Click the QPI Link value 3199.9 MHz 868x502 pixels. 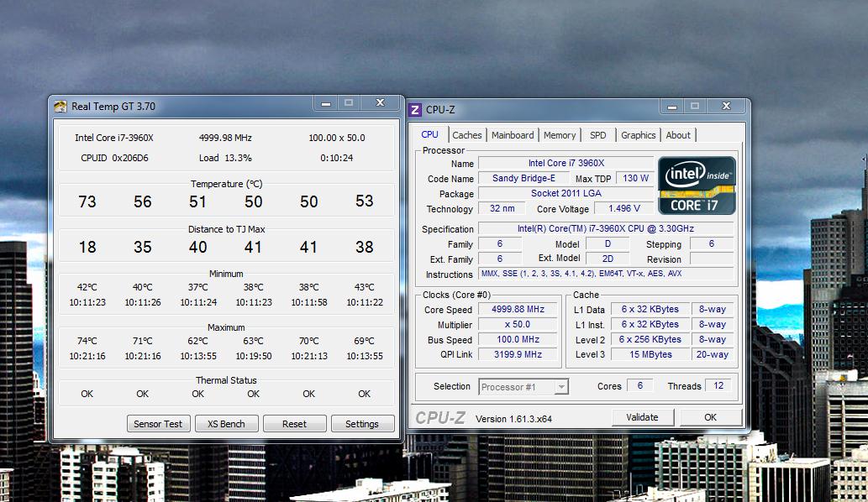(x=518, y=353)
